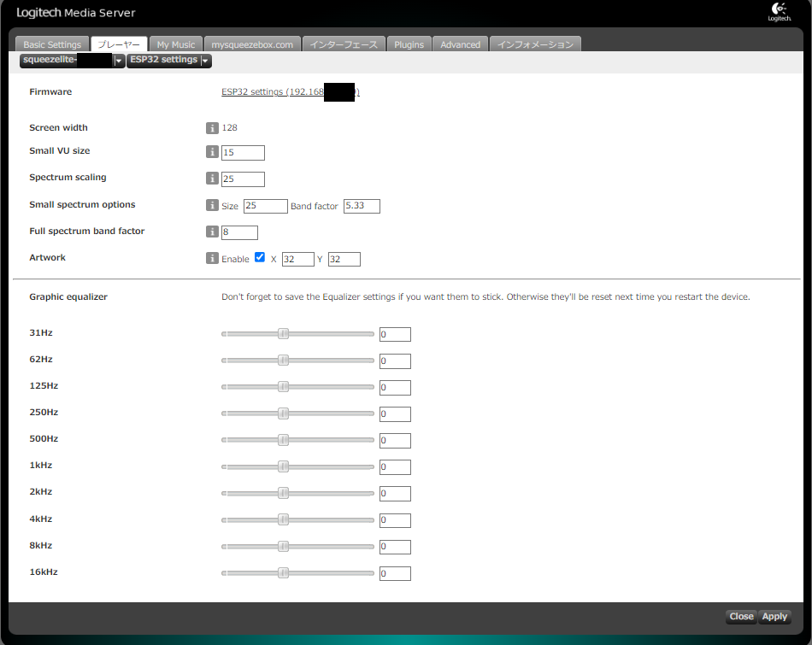Image resolution: width=812 pixels, height=645 pixels.
Task: Click the 1kHz equalizer slider handle
Action: tap(283, 466)
